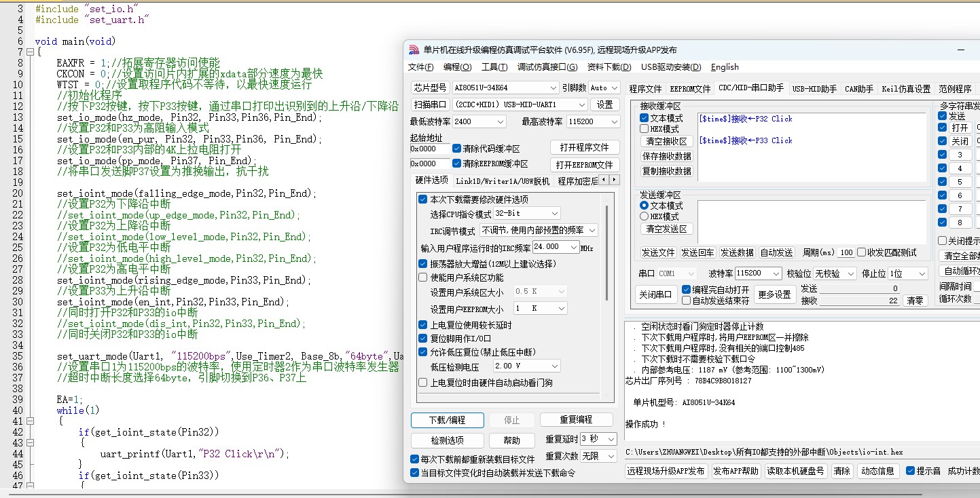
Task: Open 调试仿真接口(G) menu
Action: coord(547,67)
